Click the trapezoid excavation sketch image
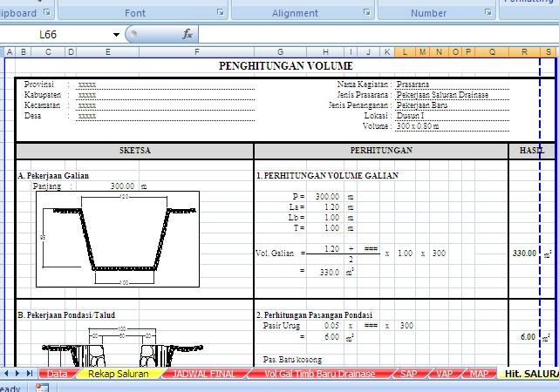Screen dimensions: 559x392 (118, 239)
